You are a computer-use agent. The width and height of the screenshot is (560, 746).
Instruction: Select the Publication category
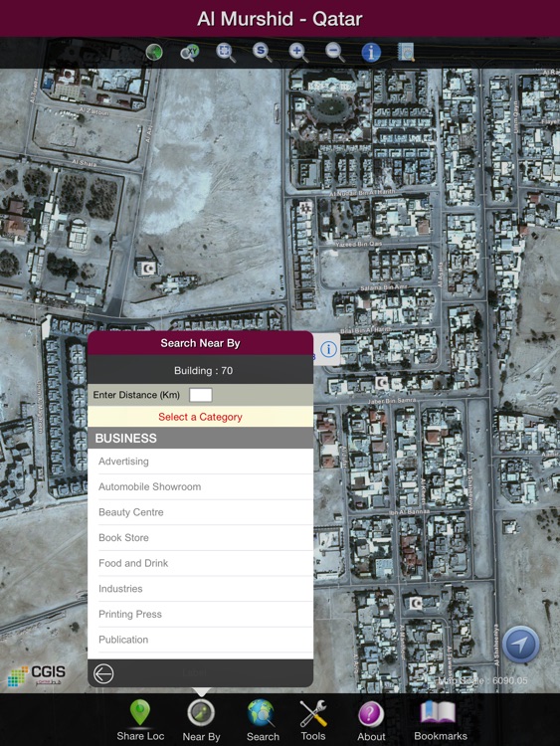[x=200, y=640]
